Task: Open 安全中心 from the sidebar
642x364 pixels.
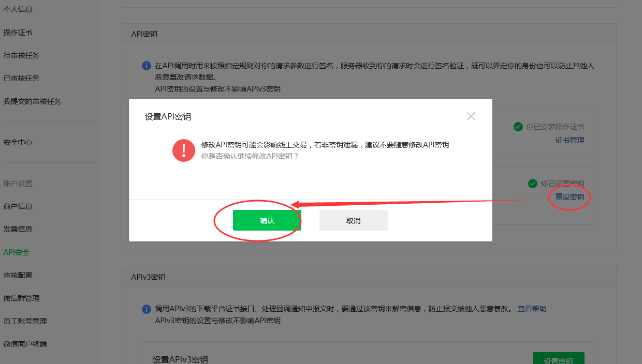Action: pos(18,142)
